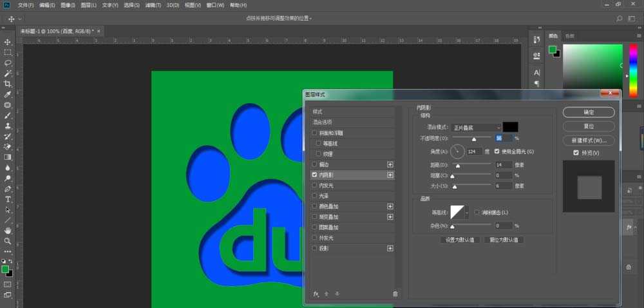Expand the 等高线 contour picker arrow
Screen dimensions: 644x308
pyautogui.click(x=467, y=212)
